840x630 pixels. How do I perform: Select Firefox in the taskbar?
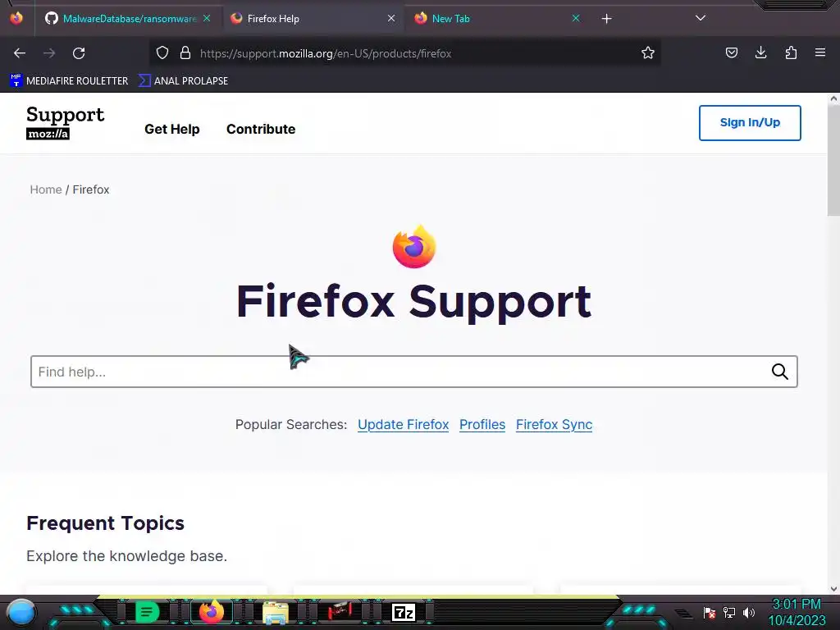click(x=211, y=612)
